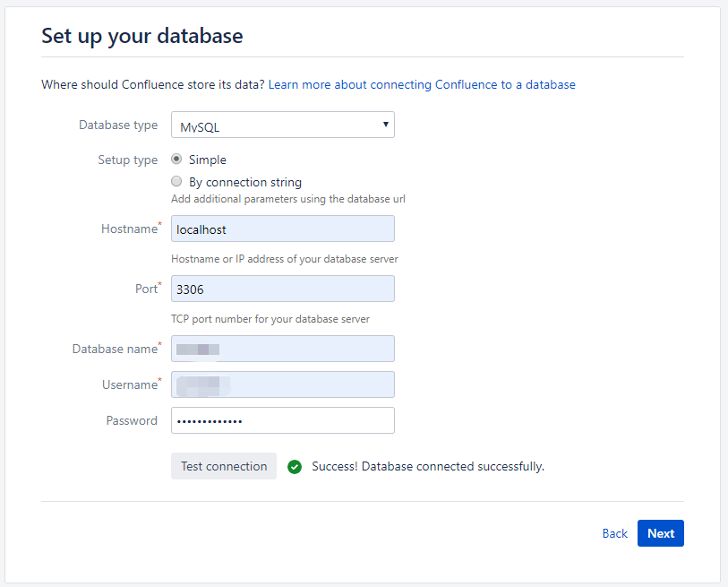Click the 'Set up your database' heading
The height and width of the screenshot is (587, 728).
[x=142, y=36]
